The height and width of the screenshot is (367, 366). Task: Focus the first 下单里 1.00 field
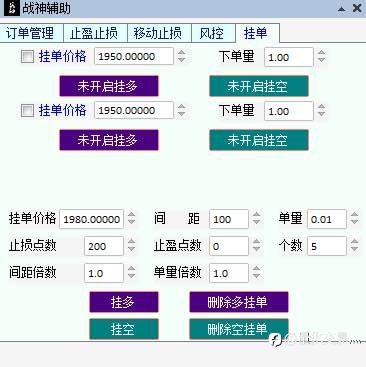[x=289, y=57]
